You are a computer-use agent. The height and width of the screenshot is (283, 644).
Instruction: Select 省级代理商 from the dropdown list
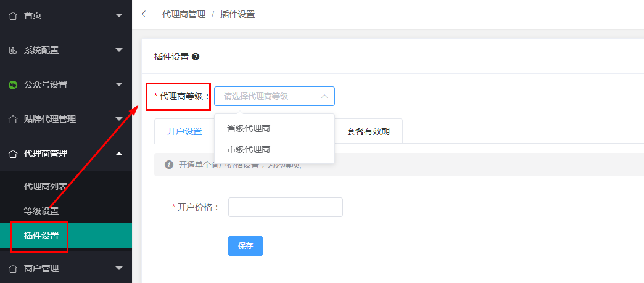coord(249,128)
